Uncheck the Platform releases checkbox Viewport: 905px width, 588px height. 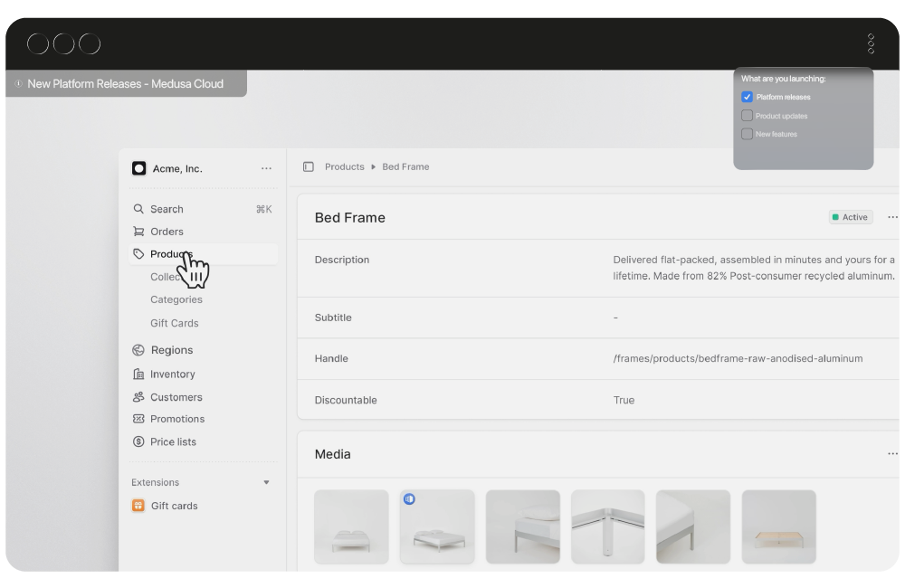747,97
